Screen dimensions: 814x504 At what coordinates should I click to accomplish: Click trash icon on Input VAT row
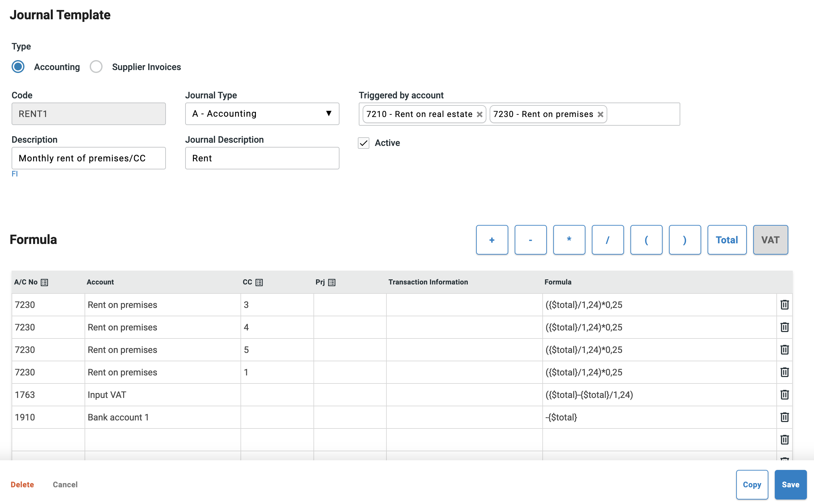pos(784,395)
